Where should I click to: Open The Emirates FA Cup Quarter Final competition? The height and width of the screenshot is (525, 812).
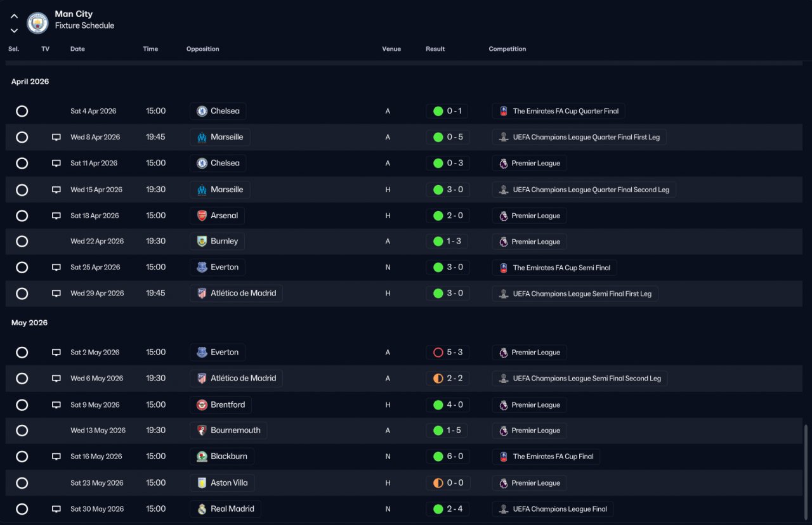point(558,111)
